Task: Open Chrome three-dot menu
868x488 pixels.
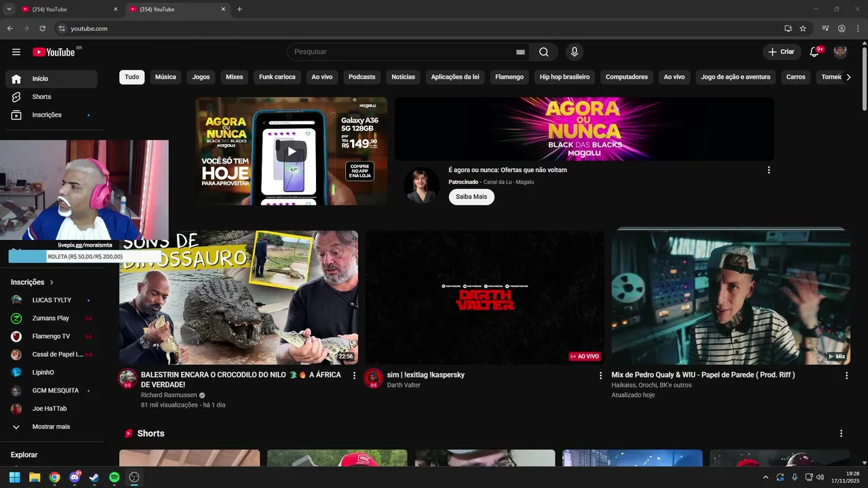Action: (858, 28)
